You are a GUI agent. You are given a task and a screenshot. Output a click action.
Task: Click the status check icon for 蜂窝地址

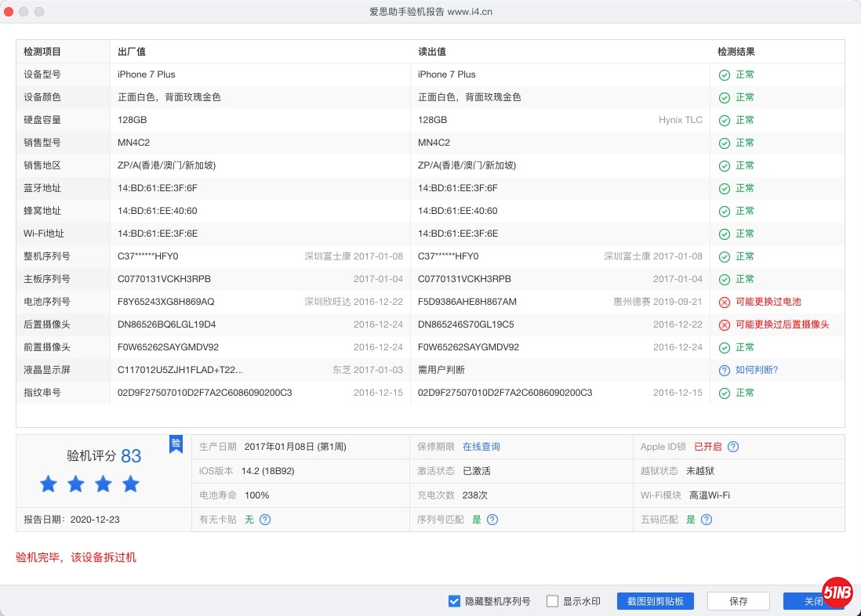(x=725, y=212)
